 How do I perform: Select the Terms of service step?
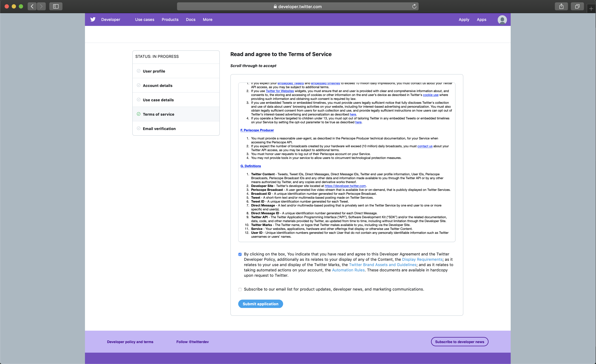click(158, 114)
